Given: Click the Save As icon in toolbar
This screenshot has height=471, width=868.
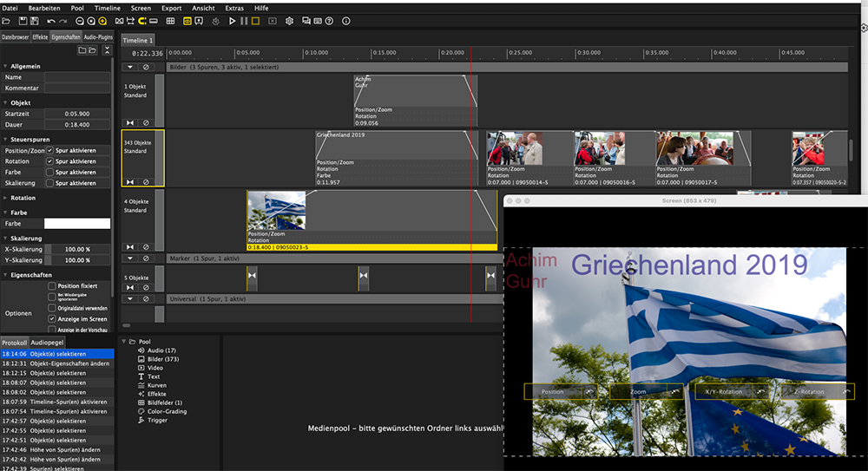Looking at the screenshot, I should tap(35, 21).
